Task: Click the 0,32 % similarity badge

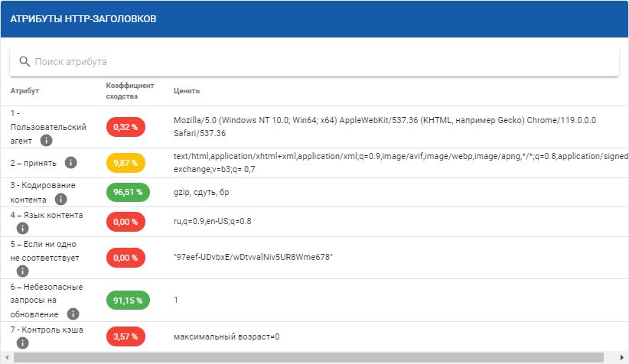Action: pyautogui.click(x=125, y=126)
